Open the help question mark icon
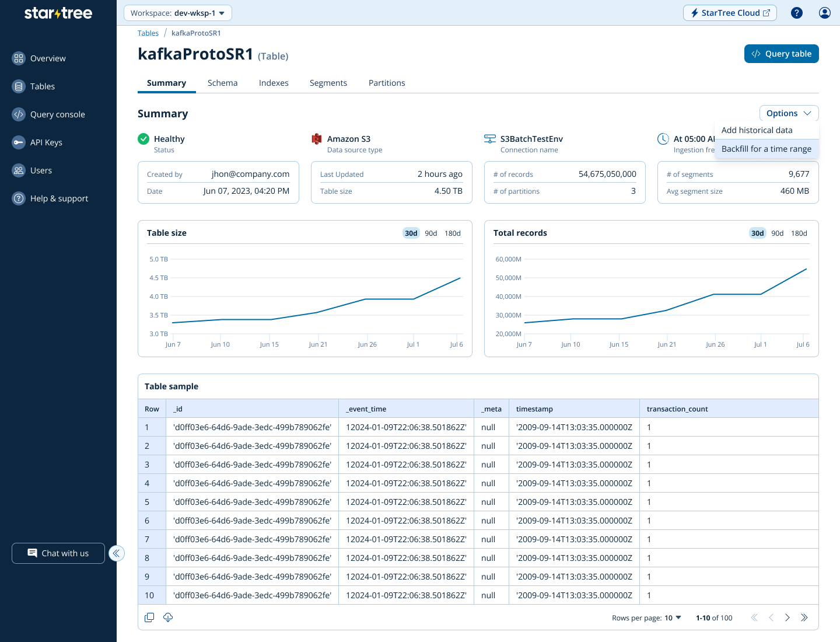Viewport: 840px width, 642px height. [796, 13]
